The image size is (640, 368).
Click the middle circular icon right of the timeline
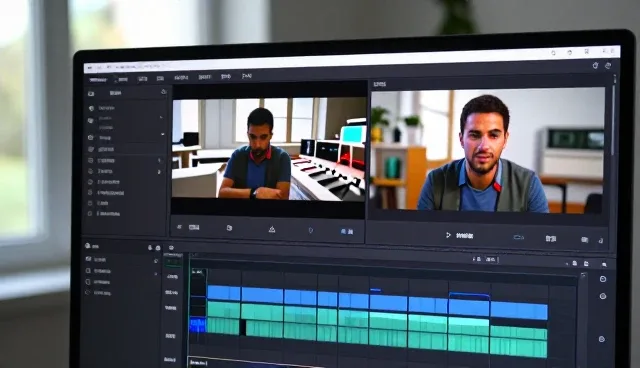tap(603, 296)
